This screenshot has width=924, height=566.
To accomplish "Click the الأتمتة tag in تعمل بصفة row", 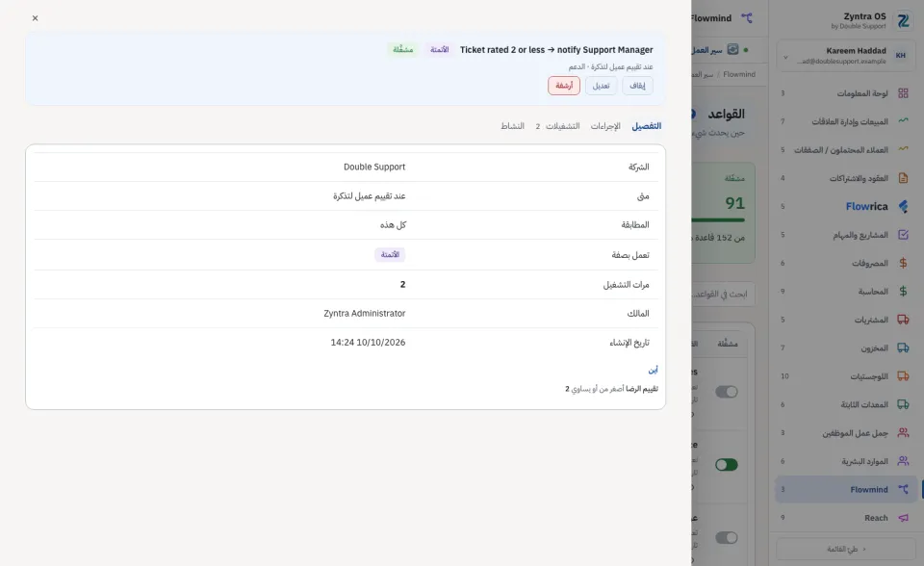I will click(390, 255).
